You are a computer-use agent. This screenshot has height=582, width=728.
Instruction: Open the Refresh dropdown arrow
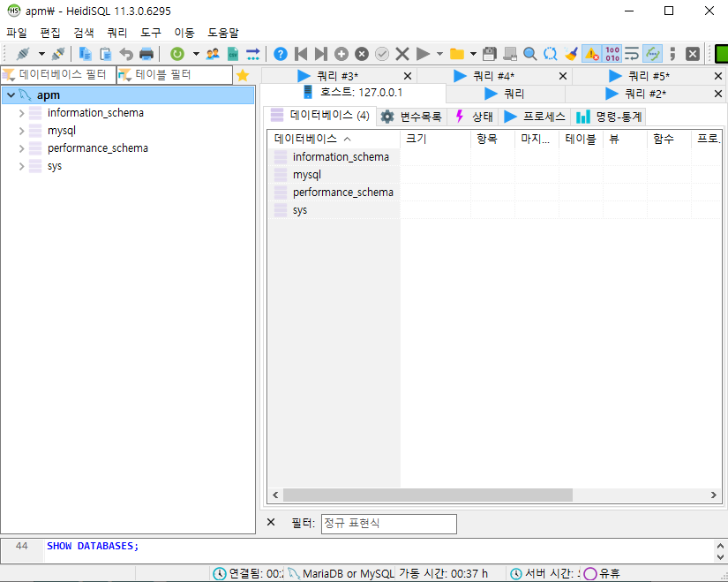tap(196, 54)
